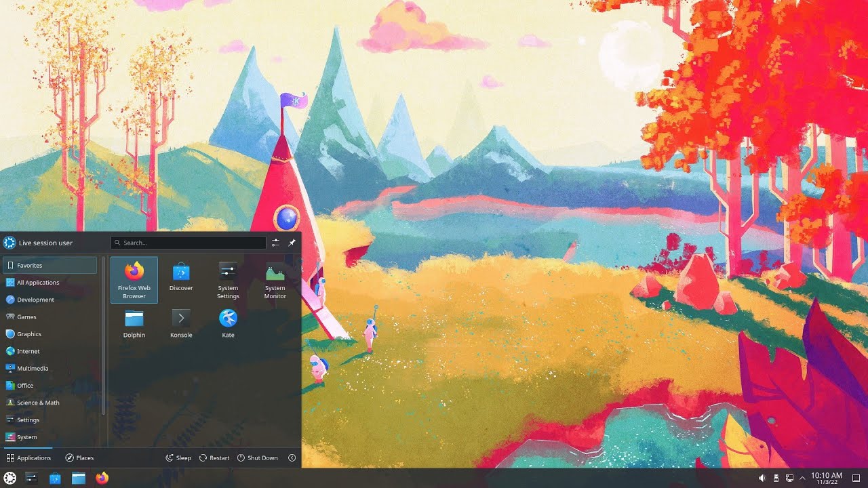Expand hidden system tray icons
Image resolution: width=868 pixels, height=488 pixels.
click(x=802, y=478)
